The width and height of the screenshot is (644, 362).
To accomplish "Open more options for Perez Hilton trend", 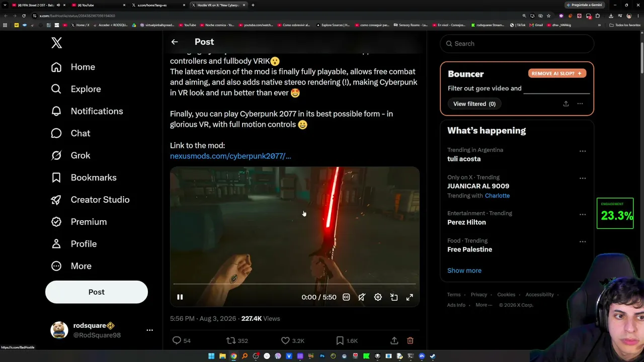I will 583,214.
